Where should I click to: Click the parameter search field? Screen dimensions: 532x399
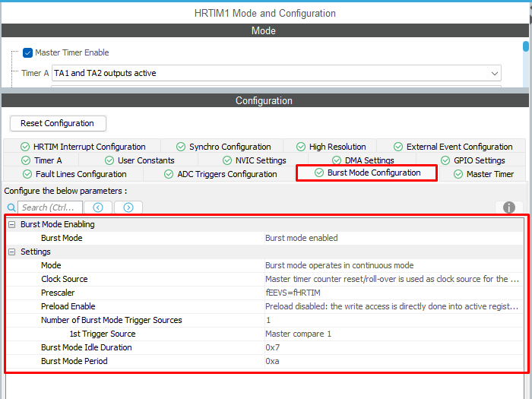[50, 207]
